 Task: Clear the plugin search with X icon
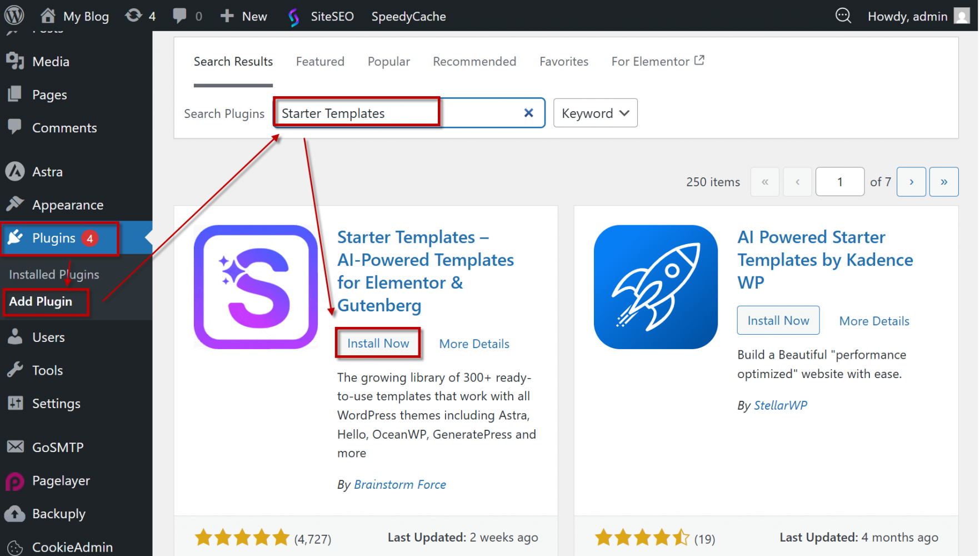[x=528, y=113]
